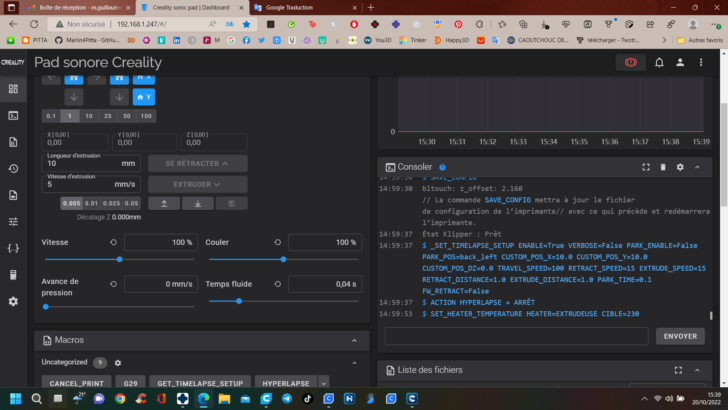The image size is (728, 410).
Task: Select the 100 mm move distance
Action: pos(146,116)
